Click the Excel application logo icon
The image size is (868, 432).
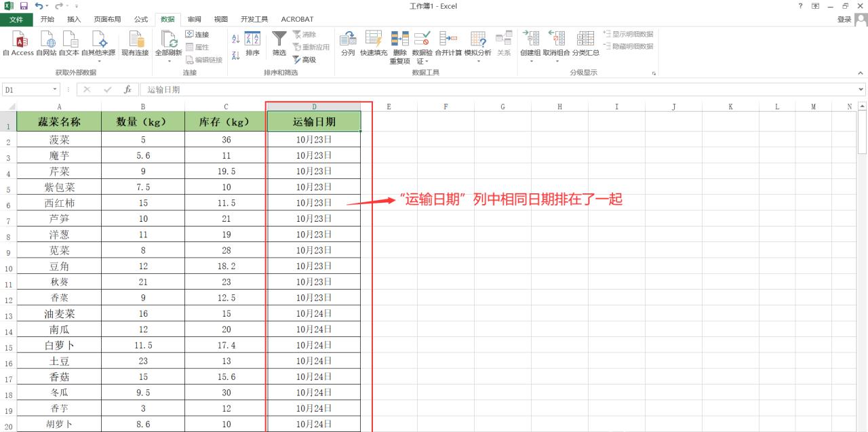click(8, 6)
